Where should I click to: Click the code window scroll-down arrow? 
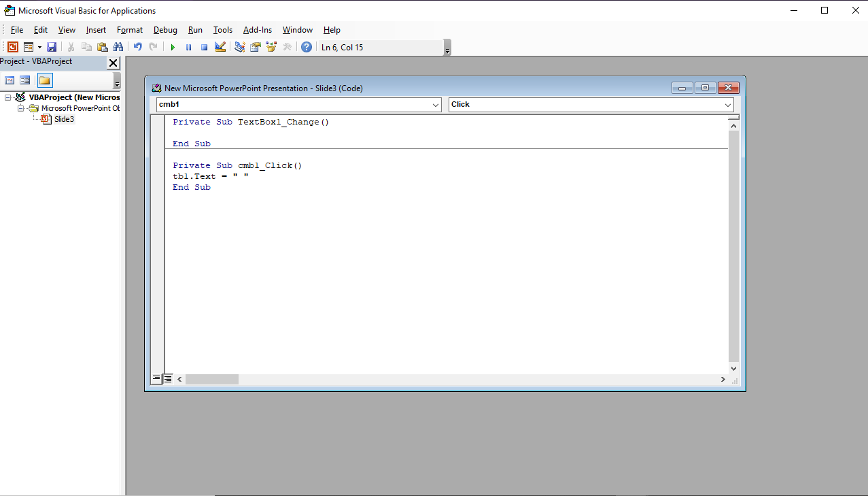pyautogui.click(x=733, y=368)
